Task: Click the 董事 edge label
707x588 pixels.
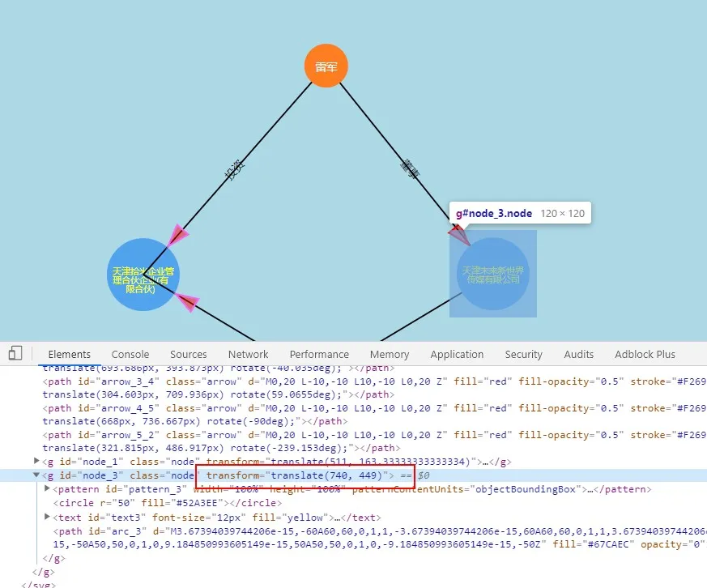Action: click(411, 169)
